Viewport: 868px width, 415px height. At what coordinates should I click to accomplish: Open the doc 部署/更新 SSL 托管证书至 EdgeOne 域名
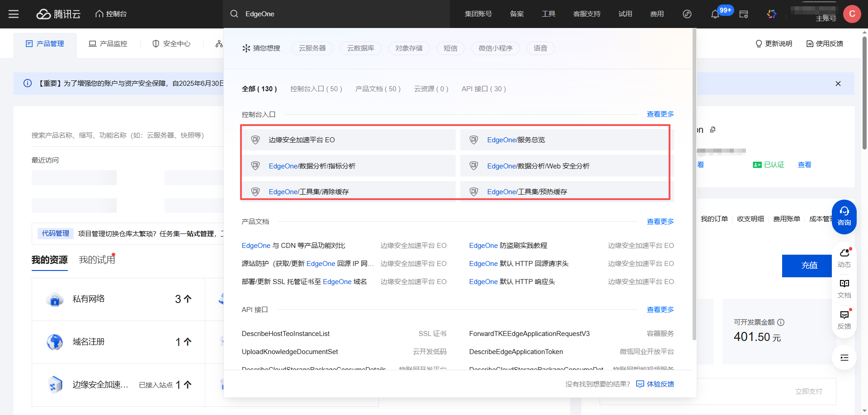(x=304, y=282)
